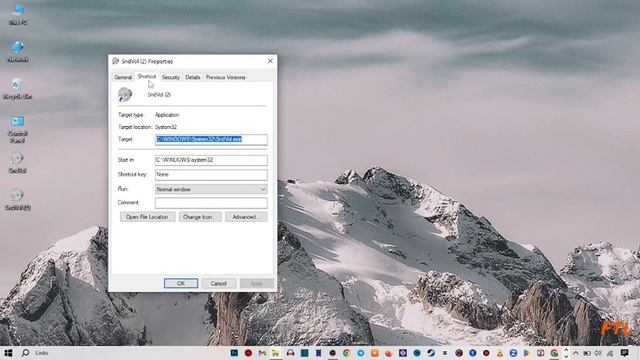Viewport: 640px width, 360px height.
Task: Open the Action Center notifications
Action: [625, 353]
